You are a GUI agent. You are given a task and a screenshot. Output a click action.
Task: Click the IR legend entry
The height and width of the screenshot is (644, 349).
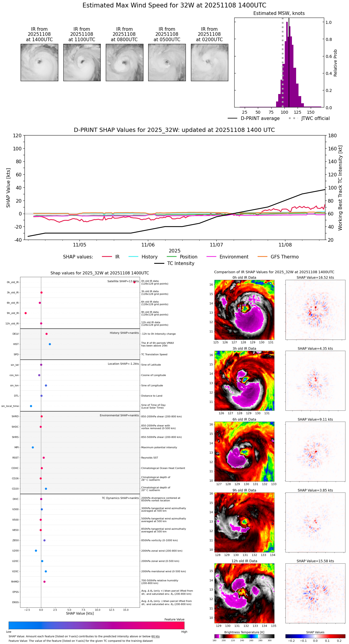(x=111, y=257)
